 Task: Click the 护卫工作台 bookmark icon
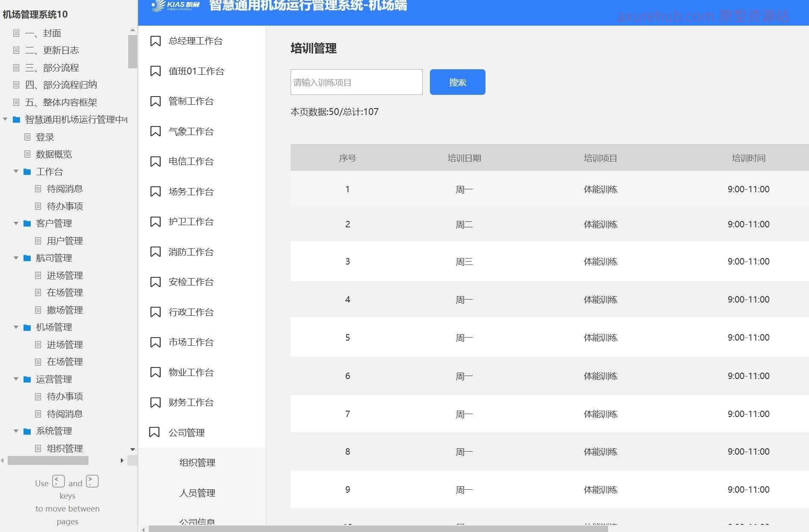click(x=155, y=222)
